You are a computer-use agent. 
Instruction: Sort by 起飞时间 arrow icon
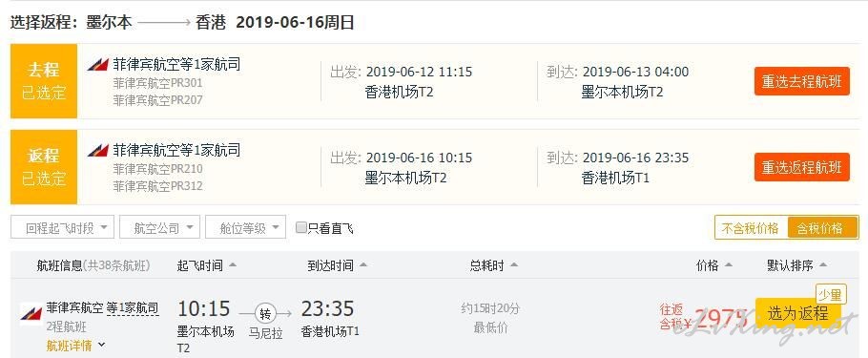tap(233, 265)
